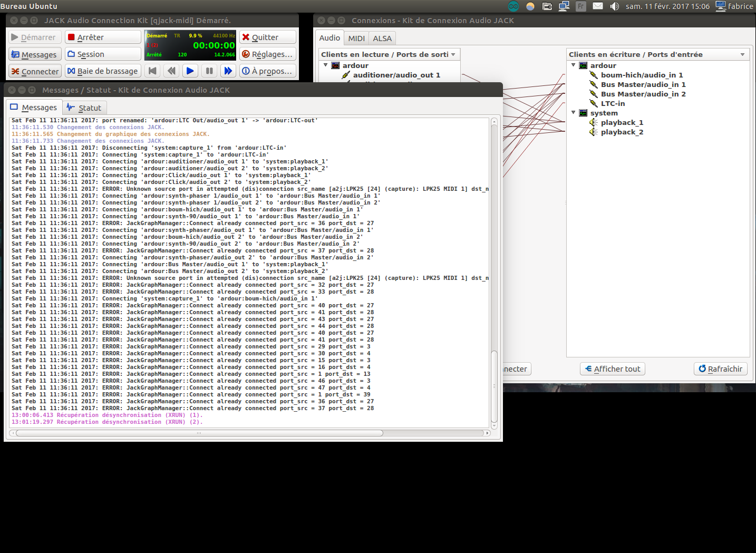This screenshot has width=756, height=553.
Task: Click the Arduino icon in the top panel
Action: pyautogui.click(x=513, y=6)
